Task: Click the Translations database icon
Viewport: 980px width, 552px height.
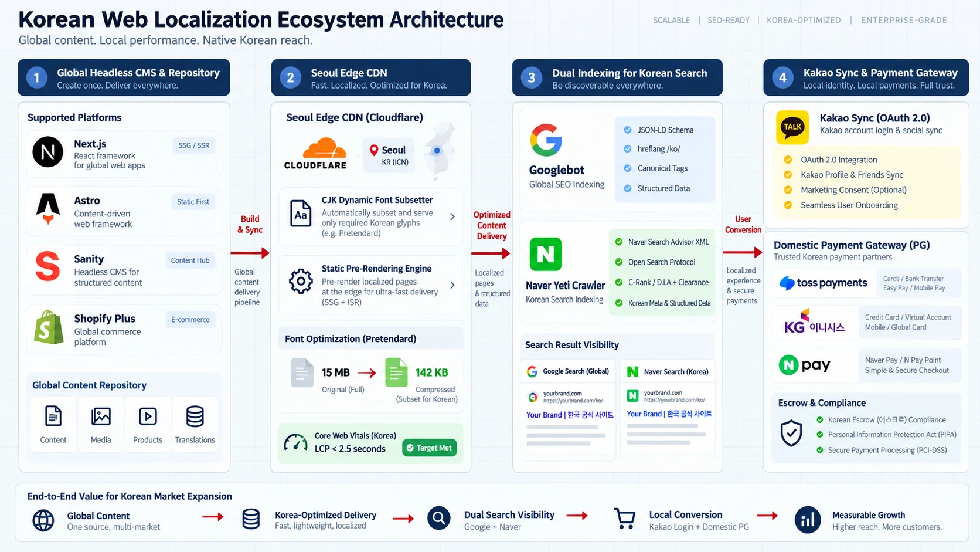Action: [x=195, y=416]
